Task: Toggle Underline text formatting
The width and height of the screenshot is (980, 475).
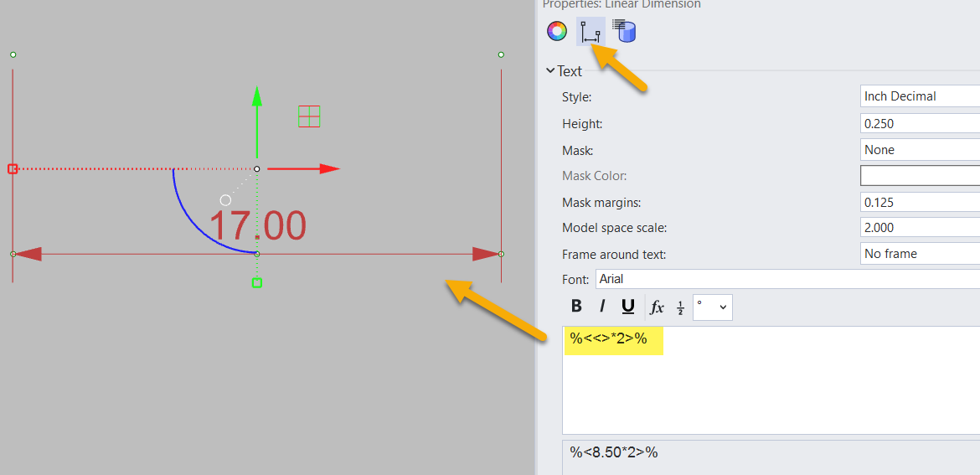Action: click(628, 307)
